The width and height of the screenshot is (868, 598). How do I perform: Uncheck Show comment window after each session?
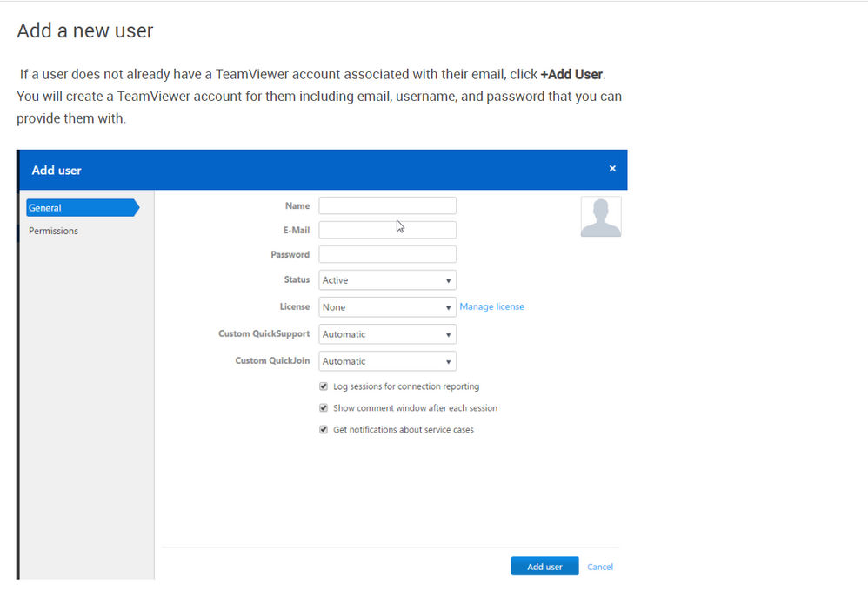[324, 408]
